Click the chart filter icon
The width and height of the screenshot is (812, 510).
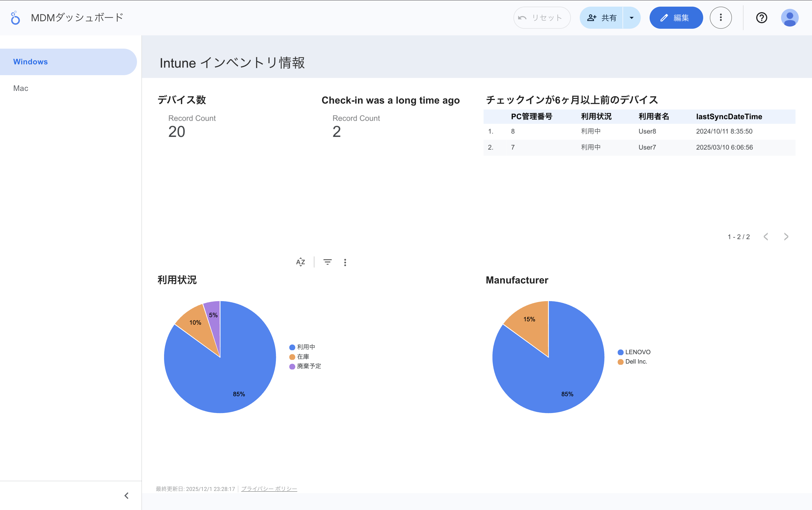click(328, 262)
